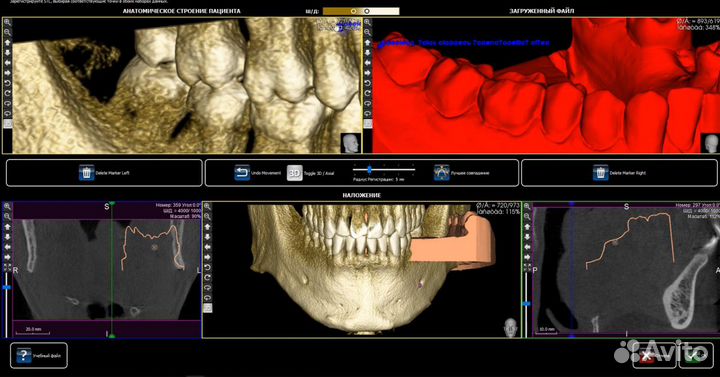Image resolution: width=720 pixels, height=377 pixels.
Task: Pan left arrow in overlay 3D jaw view
Action: (208, 247)
